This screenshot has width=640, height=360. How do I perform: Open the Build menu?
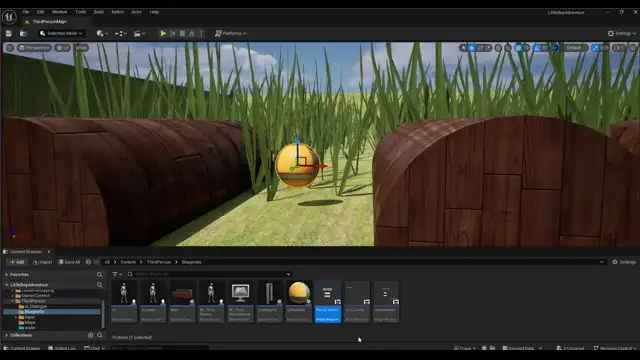(x=99, y=12)
